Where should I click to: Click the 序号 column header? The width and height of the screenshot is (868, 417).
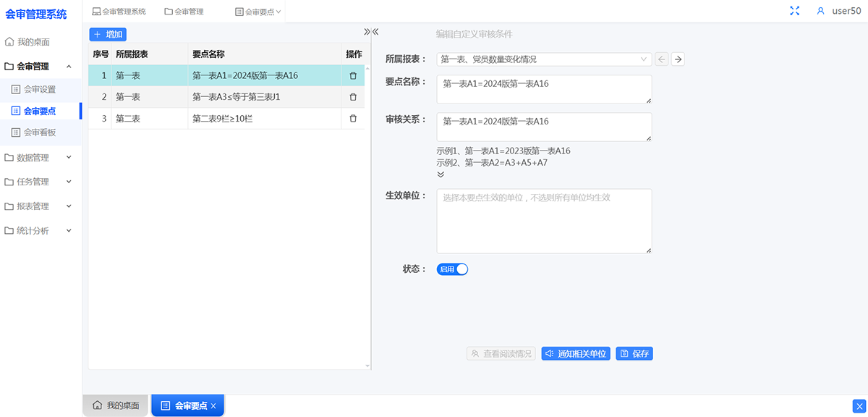click(x=101, y=54)
